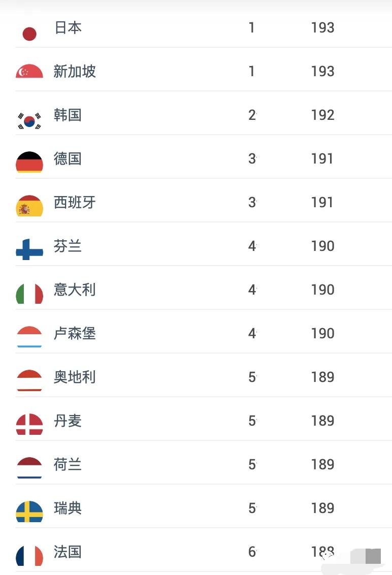Click the South Korea flag icon

coord(29,115)
